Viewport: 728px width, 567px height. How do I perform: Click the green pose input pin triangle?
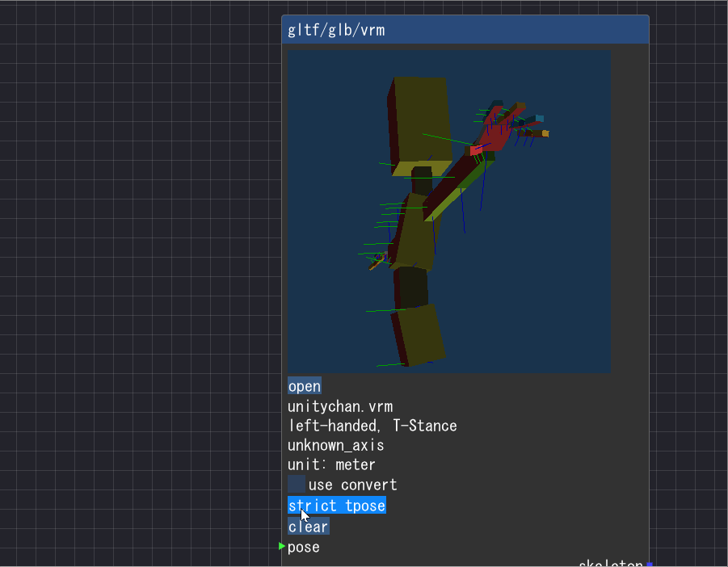(281, 546)
